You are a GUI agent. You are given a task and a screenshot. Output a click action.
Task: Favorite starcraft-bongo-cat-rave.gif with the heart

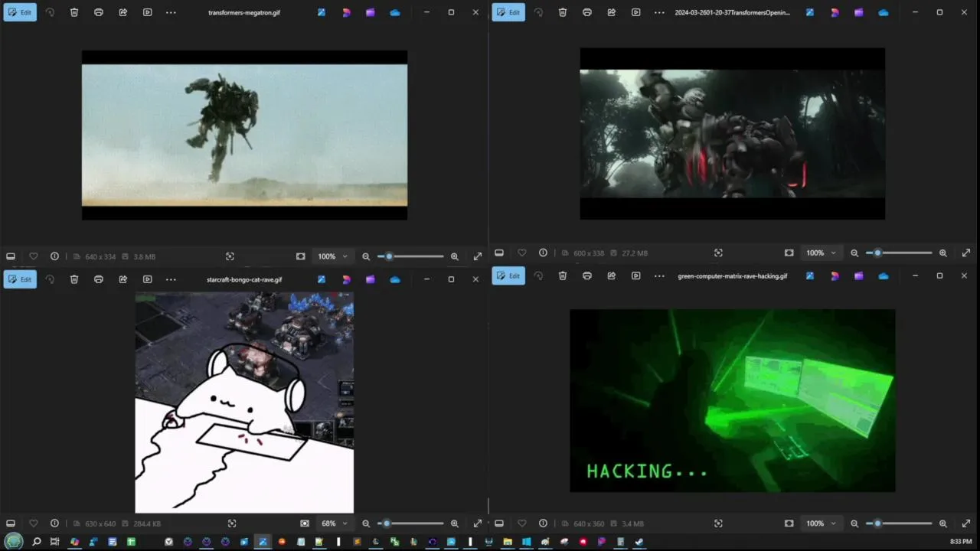tap(33, 523)
